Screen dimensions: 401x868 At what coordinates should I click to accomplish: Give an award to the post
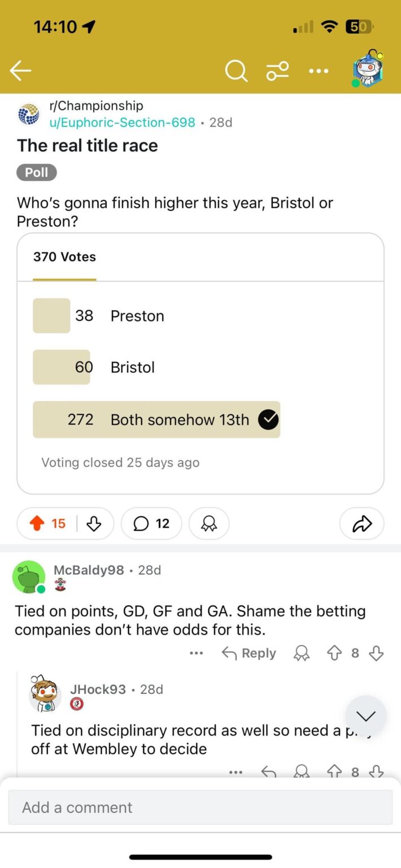point(209,523)
